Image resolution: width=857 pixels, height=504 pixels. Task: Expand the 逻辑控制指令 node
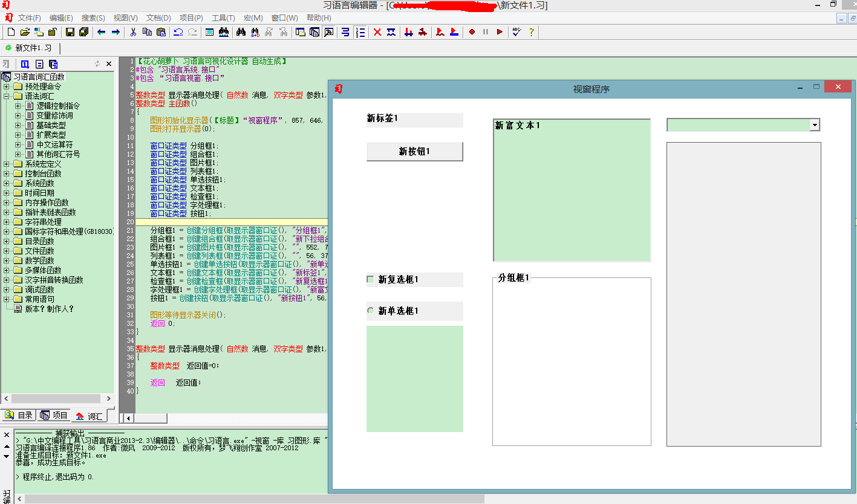(18, 106)
